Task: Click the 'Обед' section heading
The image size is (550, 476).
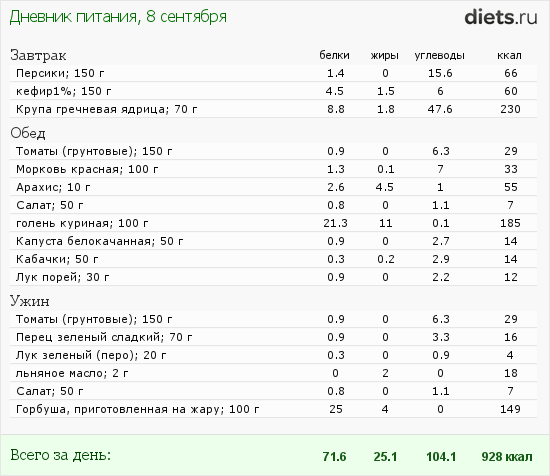Action: pos(28,133)
